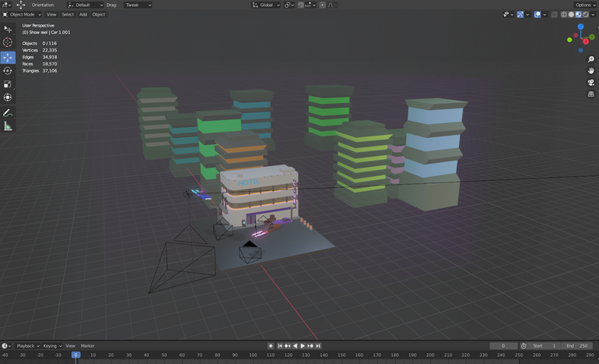Image resolution: width=599 pixels, height=364 pixels.
Task: Open shading options dropdown arrow
Action: [x=593, y=15]
